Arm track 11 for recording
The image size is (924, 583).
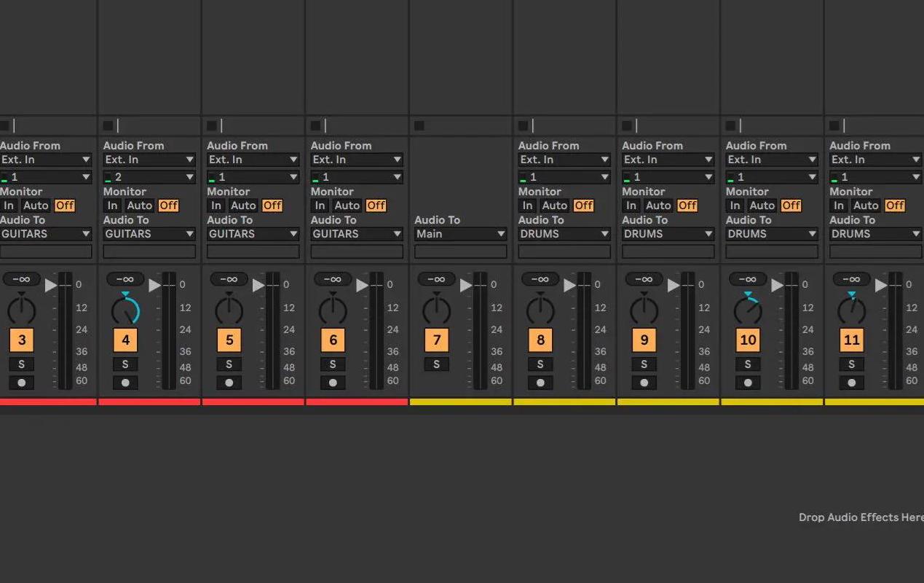pyautogui.click(x=851, y=383)
